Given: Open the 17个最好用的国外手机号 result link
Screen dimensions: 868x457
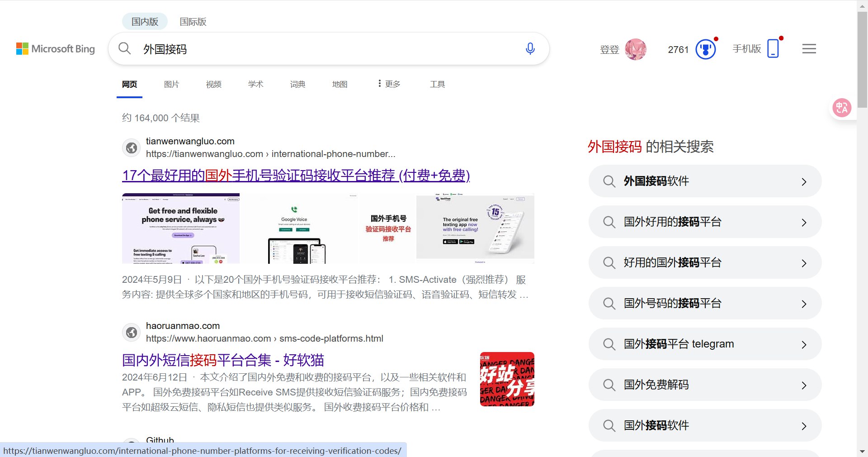Looking at the screenshot, I should [296, 175].
